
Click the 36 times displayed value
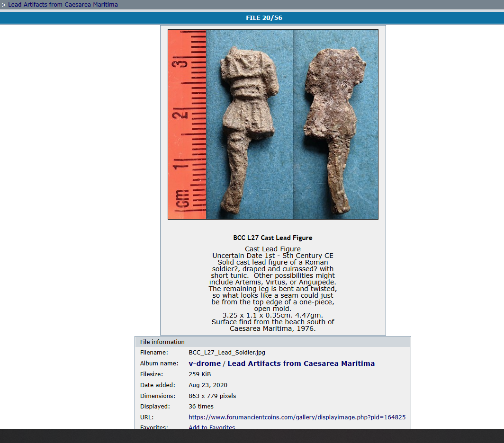click(x=201, y=407)
